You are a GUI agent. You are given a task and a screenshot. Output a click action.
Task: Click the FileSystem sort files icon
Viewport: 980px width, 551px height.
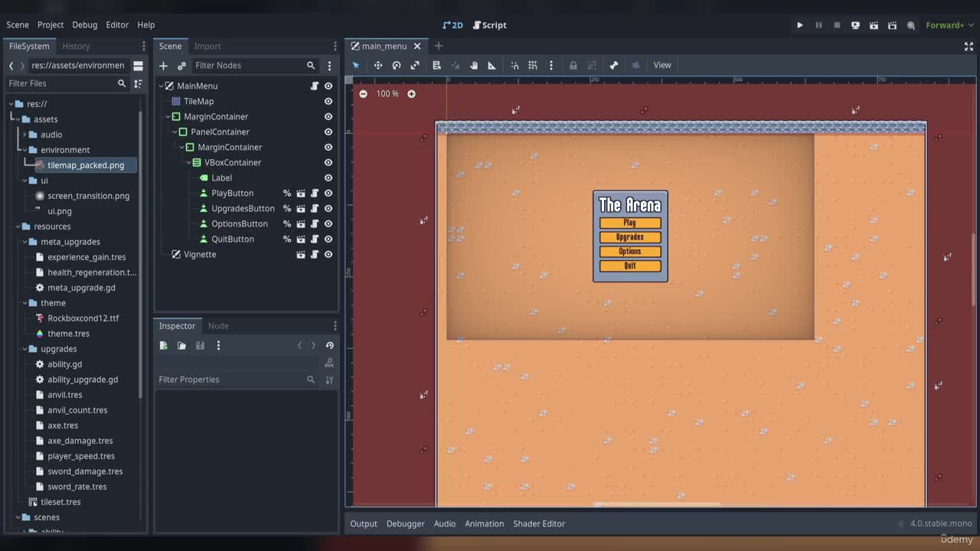pyautogui.click(x=138, y=83)
